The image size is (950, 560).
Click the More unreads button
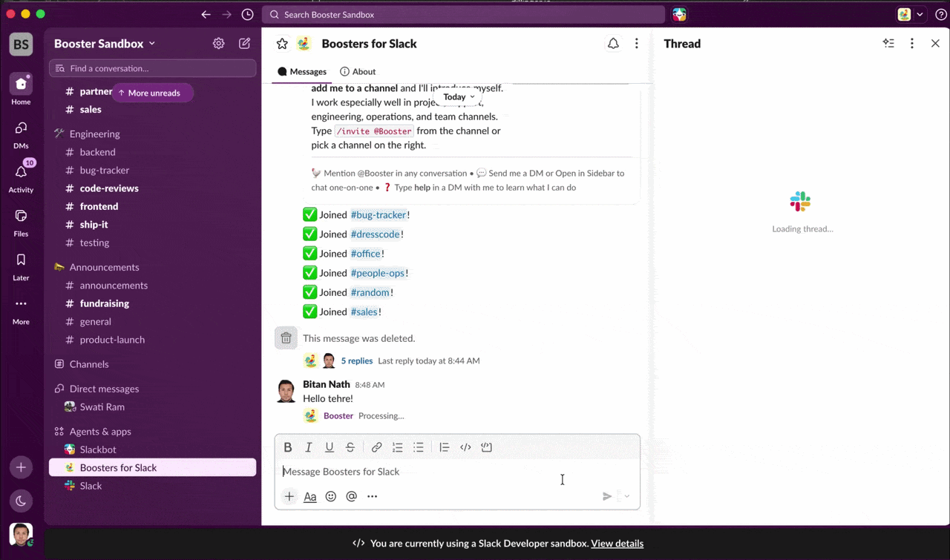152,93
